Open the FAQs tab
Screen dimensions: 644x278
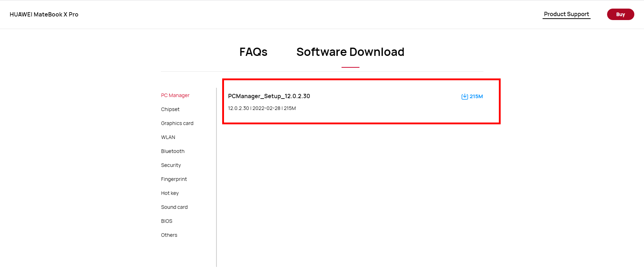(x=253, y=52)
